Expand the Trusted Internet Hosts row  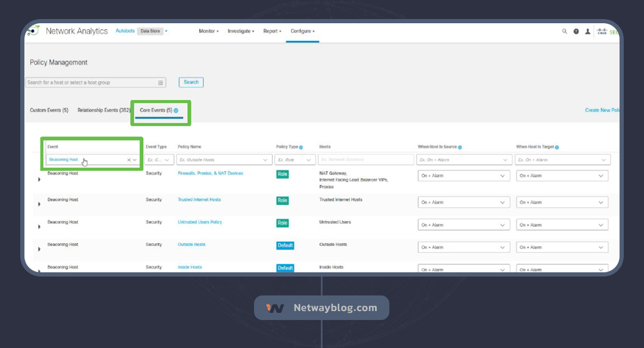coord(39,204)
